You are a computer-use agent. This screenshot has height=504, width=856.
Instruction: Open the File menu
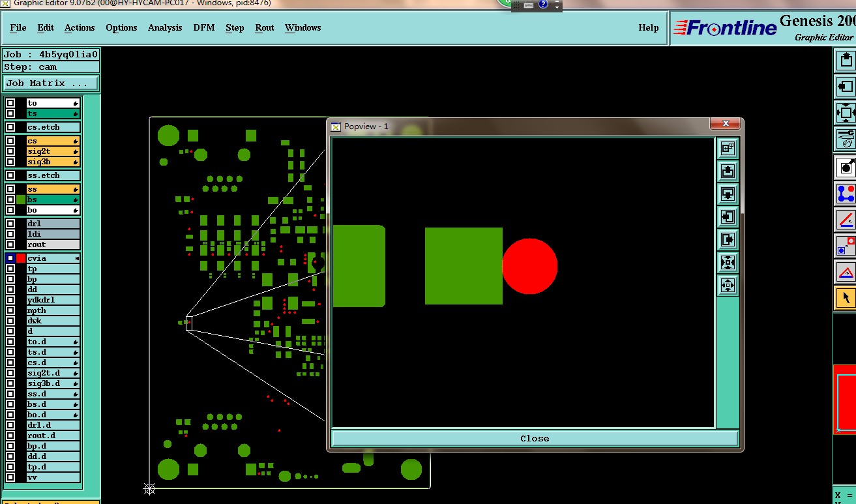point(18,27)
